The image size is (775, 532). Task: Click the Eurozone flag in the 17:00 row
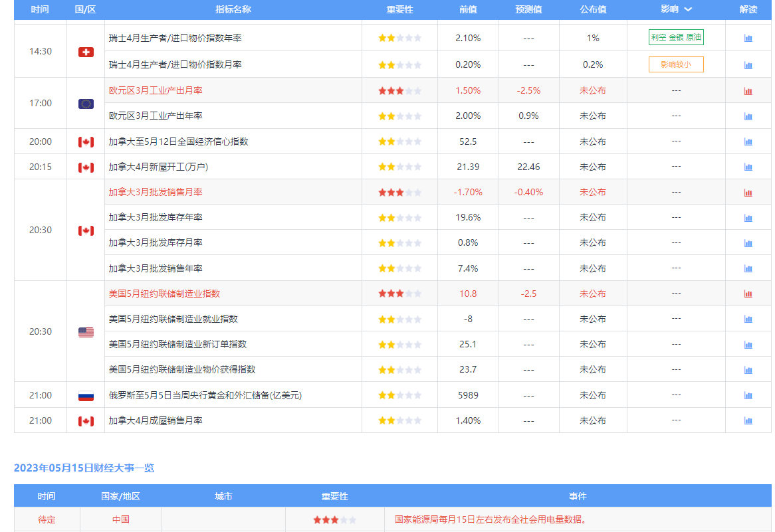click(x=86, y=104)
